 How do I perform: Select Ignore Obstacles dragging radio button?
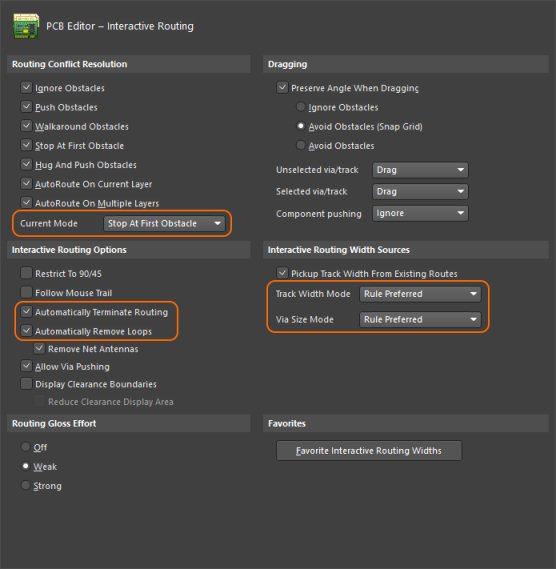301,107
